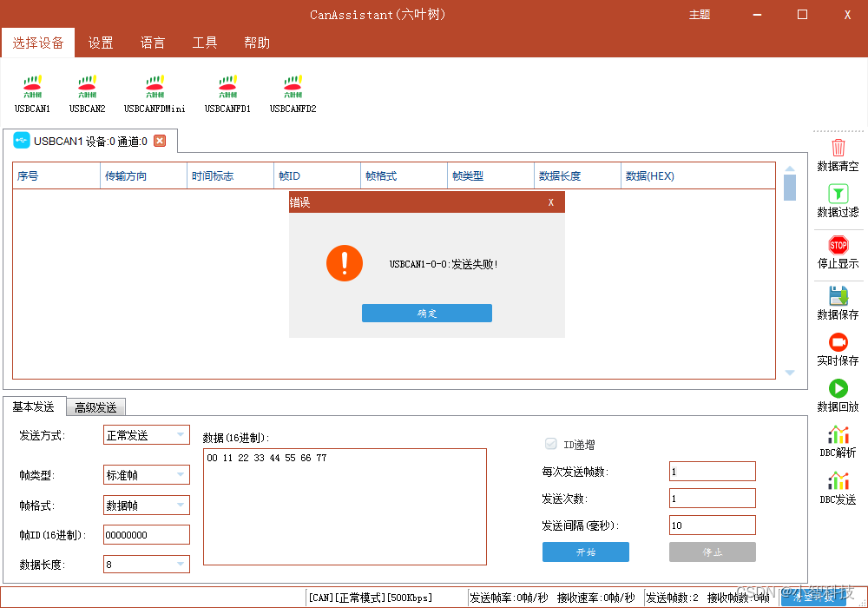The width and height of the screenshot is (868, 608).
Task: Expand the 帧类型 frame type dropdown
Action: pyautogui.click(x=146, y=474)
